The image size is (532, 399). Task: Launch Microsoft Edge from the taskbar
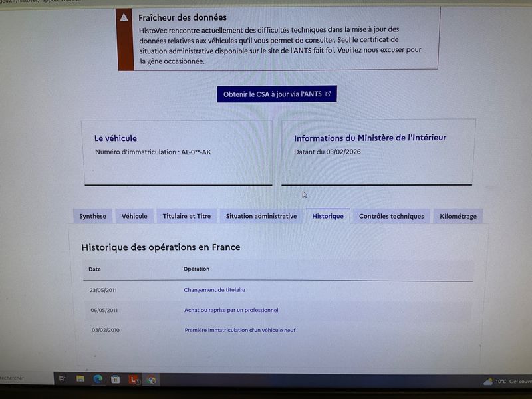click(x=98, y=379)
